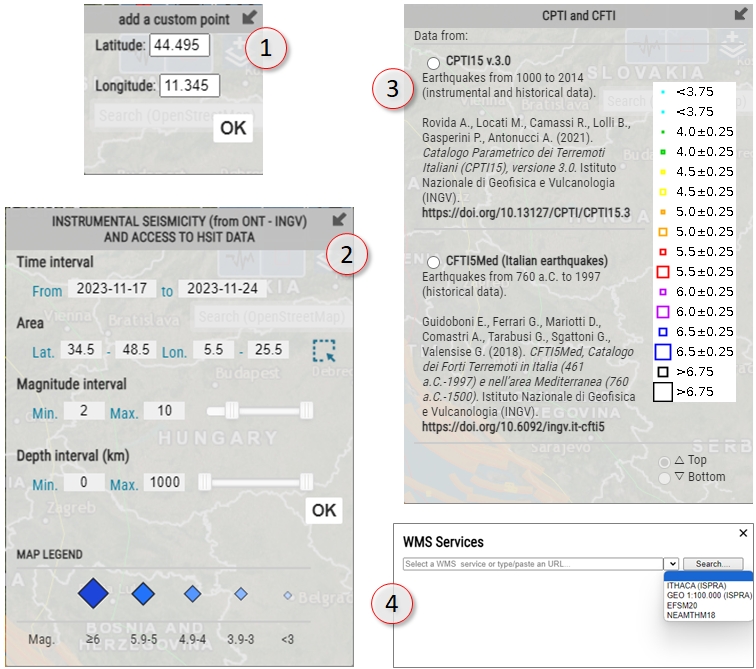Confirm the custom point with OK
The image size is (756, 669).
pos(233,128)
